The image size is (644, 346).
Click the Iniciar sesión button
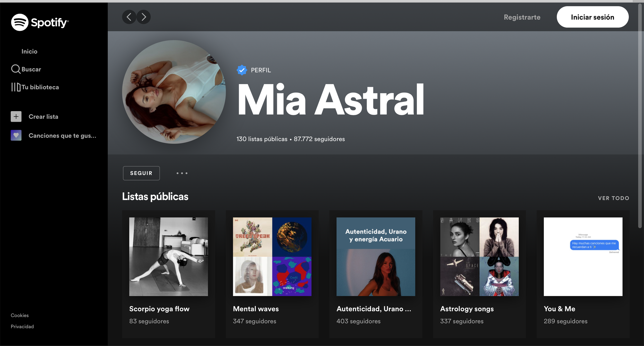(x=592, y=17)
